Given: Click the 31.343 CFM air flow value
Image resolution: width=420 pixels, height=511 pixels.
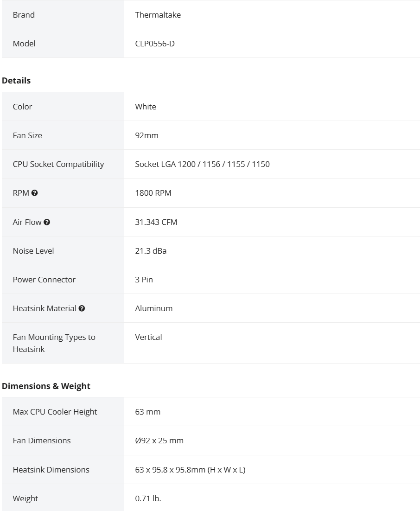Looking at the screenshot, I should point(156,222).
